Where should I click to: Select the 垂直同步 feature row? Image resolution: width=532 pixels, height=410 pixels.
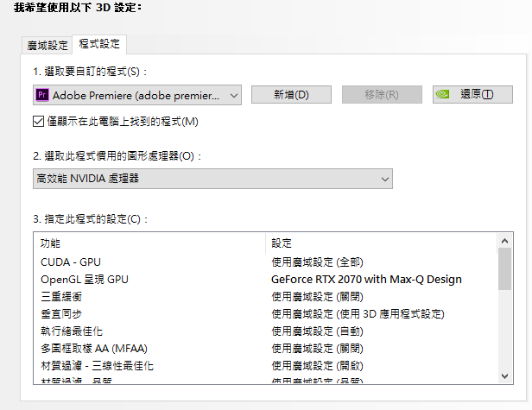coord(265,314)
